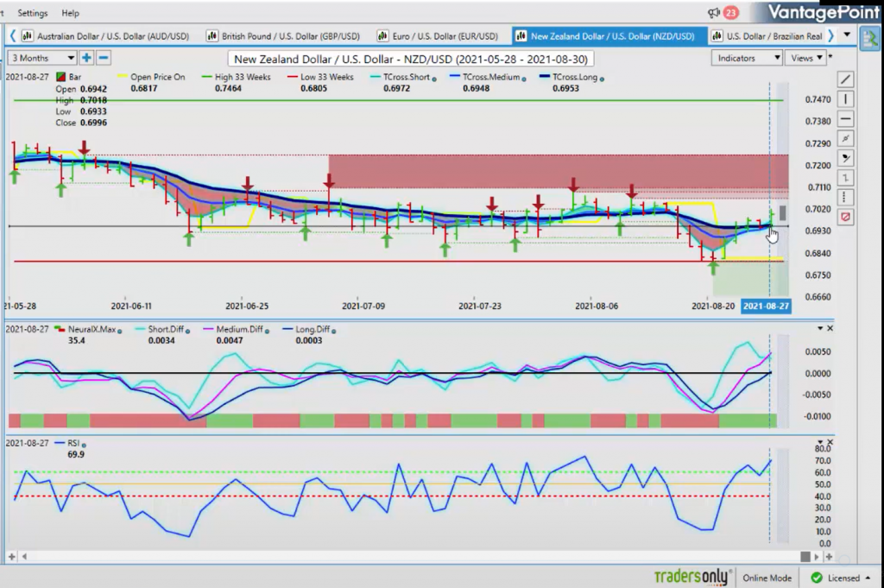
Task: Click the 2021-08-27 highlighted date marker
Action: 766,307
